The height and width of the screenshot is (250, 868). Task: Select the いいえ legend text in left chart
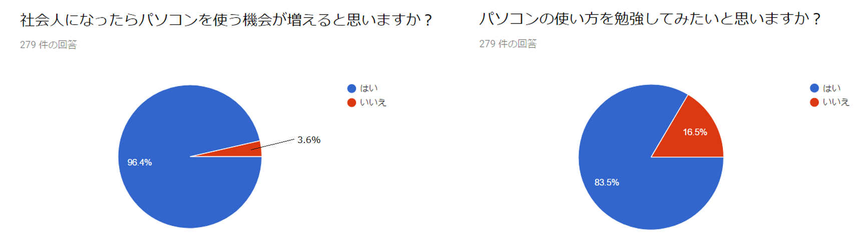(x=373, y=102)
